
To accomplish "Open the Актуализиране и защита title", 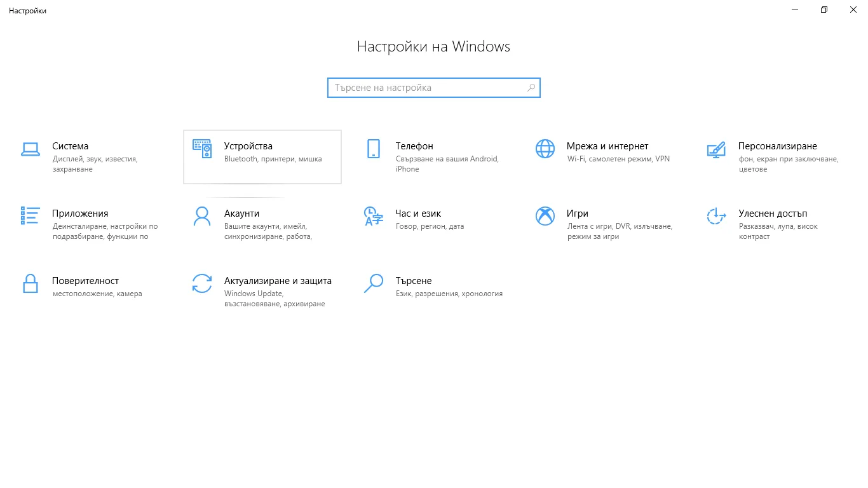I will (x=278, y=281).
